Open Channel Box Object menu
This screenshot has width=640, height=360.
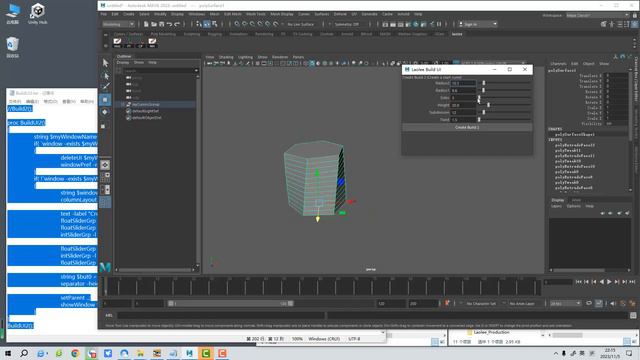coord(589,64)
